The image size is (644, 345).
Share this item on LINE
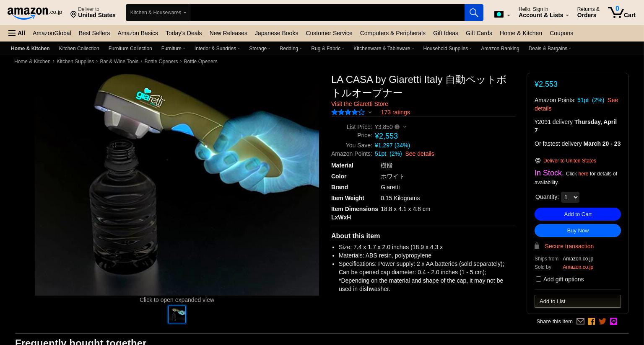point(613,322)
